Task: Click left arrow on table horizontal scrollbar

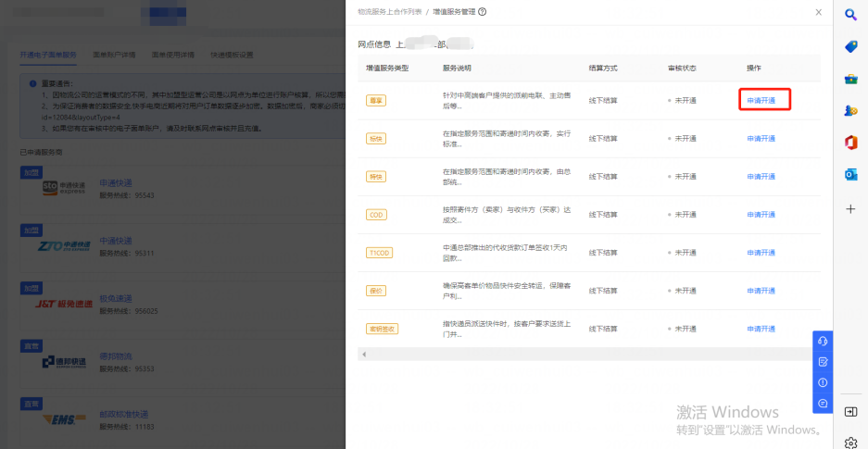Action: coord(364,355)
